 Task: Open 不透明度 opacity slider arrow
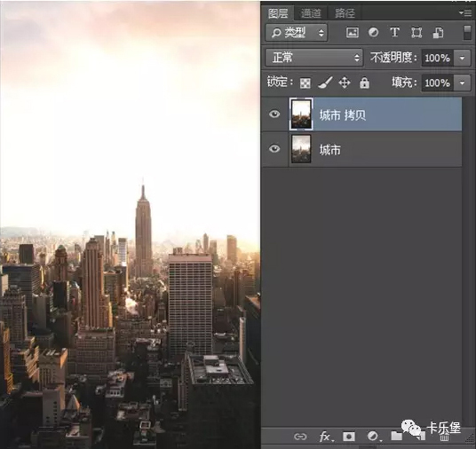click(462, 58)
